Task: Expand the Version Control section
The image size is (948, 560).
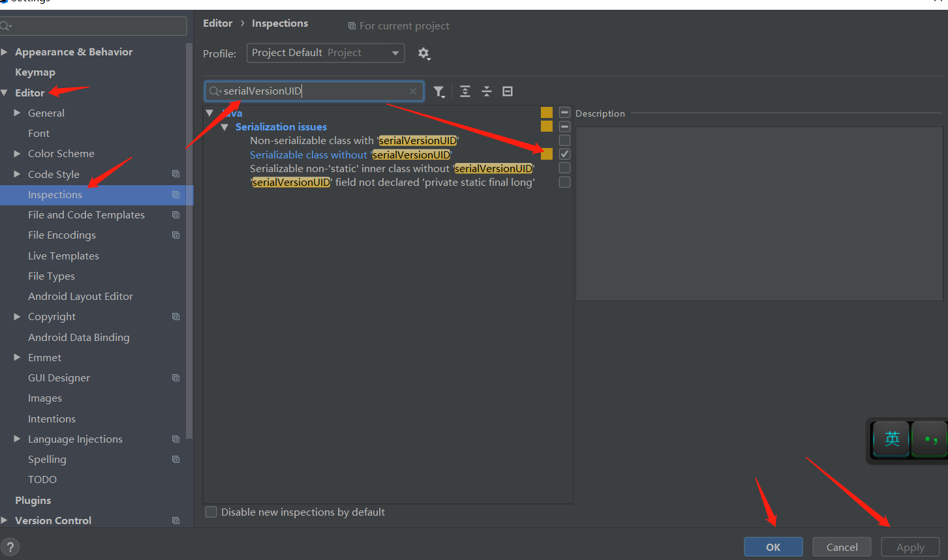Action: coord(5,520)
